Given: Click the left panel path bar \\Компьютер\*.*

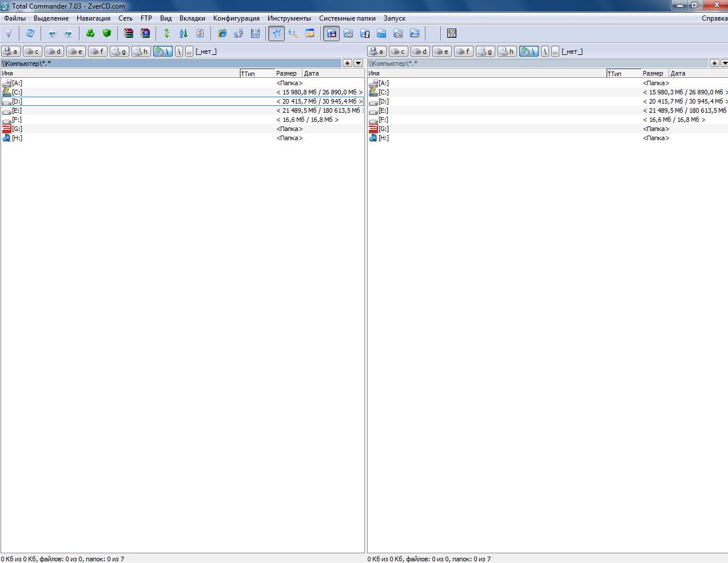Looking at the screenshot, I should tap(171, 63).
